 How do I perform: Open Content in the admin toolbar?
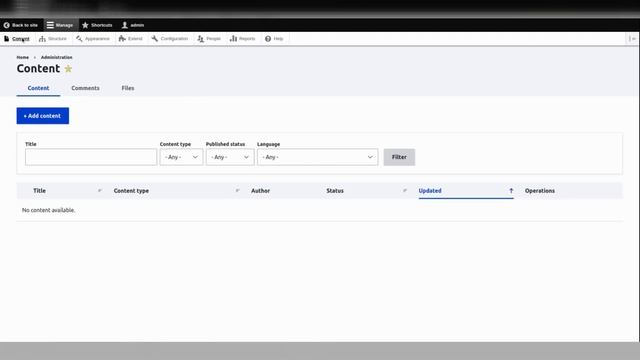(17, 39)
